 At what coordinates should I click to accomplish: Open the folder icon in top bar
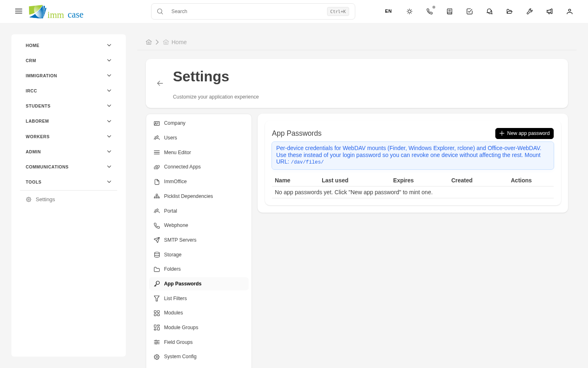510,11
